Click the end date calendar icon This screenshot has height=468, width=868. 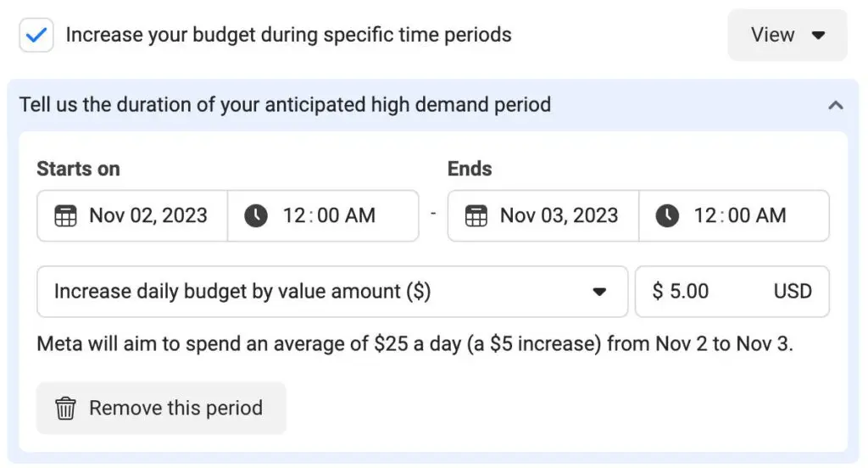[476, 216]
